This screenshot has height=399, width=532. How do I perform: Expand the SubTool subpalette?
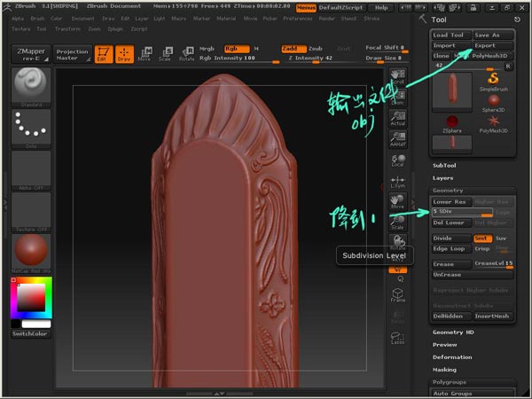444,166
